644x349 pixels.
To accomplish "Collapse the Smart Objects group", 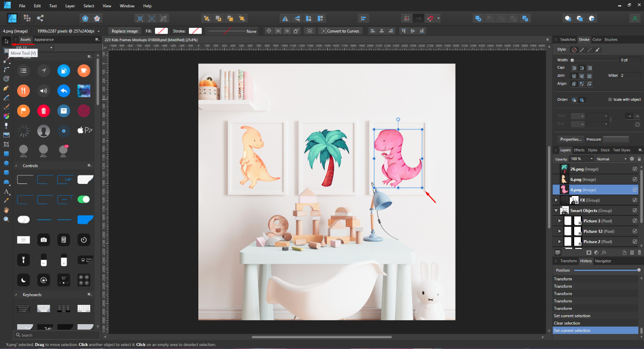I will (556, 211).
